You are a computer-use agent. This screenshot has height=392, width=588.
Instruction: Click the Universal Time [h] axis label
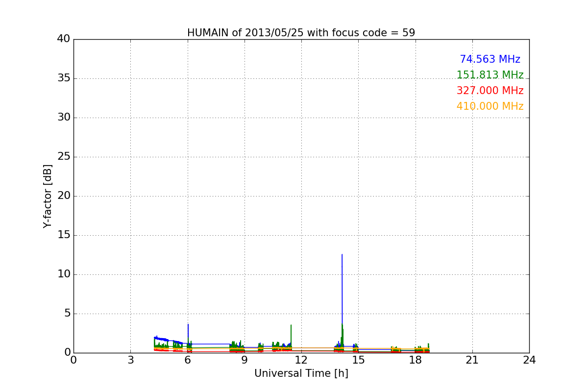pyautogui.click(x=301, y=373)
